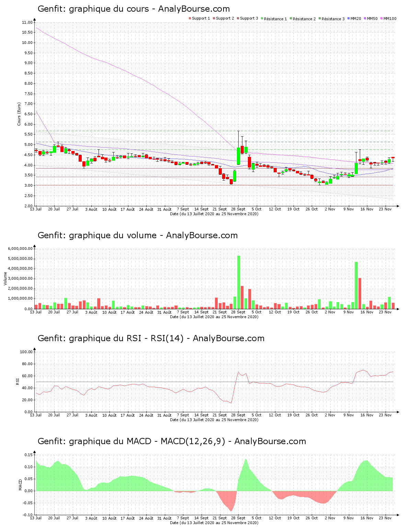Click the 6,000,000.00 volume axis label
The image size is (412, 532).
(20, 248)
